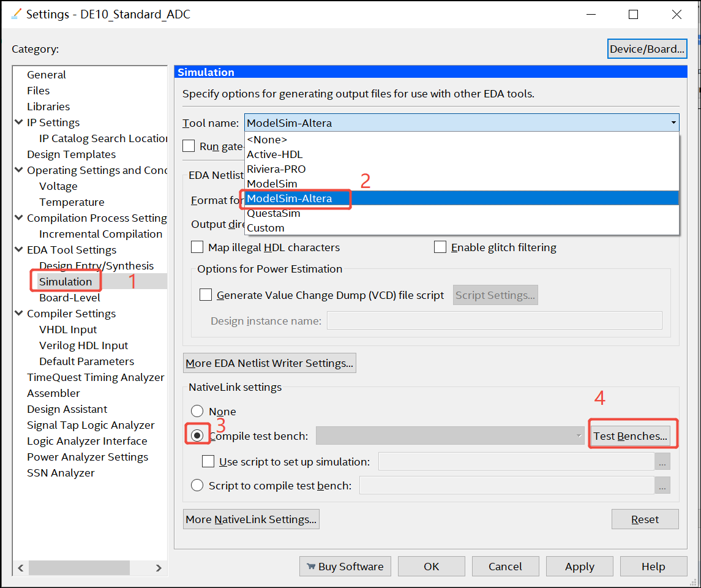The image size is (701, 588).
Task: Select Incremental Compilation category
Action: point(100,234)
